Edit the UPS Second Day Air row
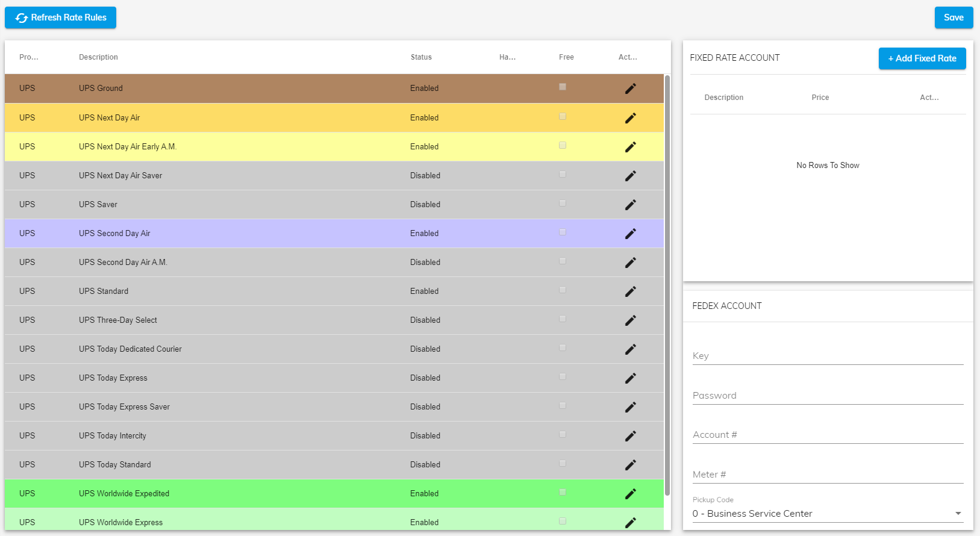Viewport: 980px width, 536px height. (x=630, y=234)
